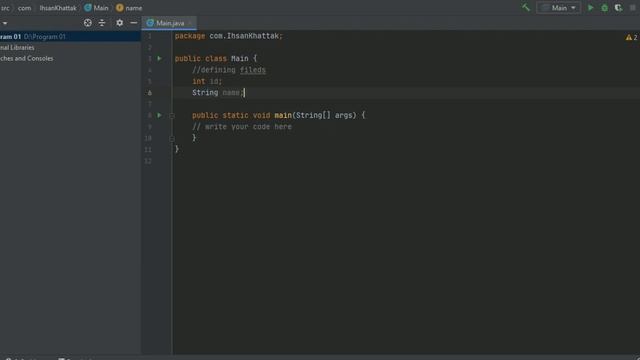The height and width of the screenshot is (360, 640).
Task: Click the run gutter icon beside main method
Action: coord(160,115)
